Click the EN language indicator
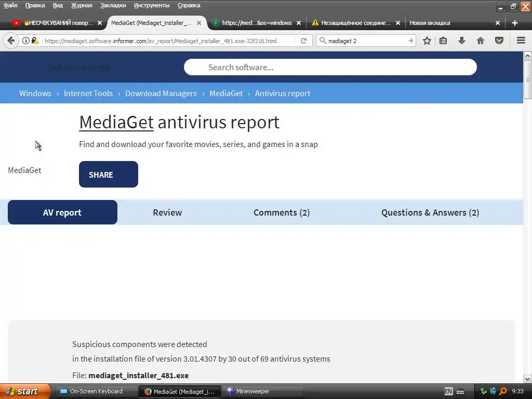 [448, 391]
